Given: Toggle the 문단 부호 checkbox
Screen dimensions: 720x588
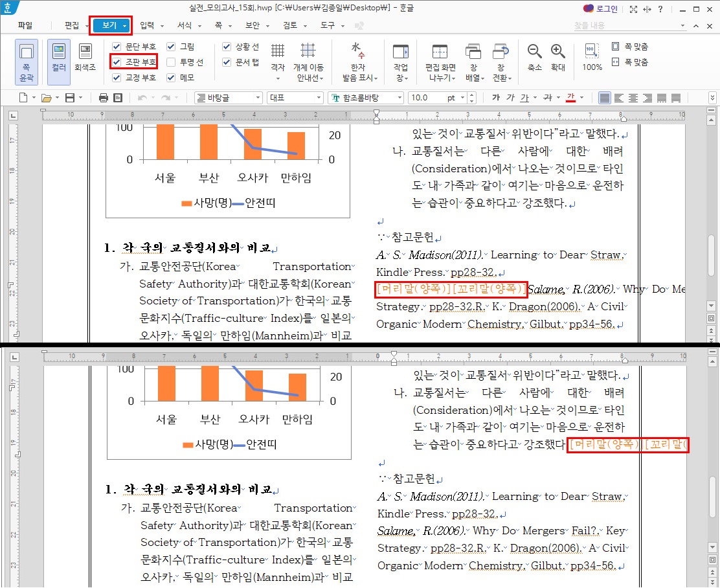Looking at the screenshot, I should pyautogui.click(x=117, y=47).
